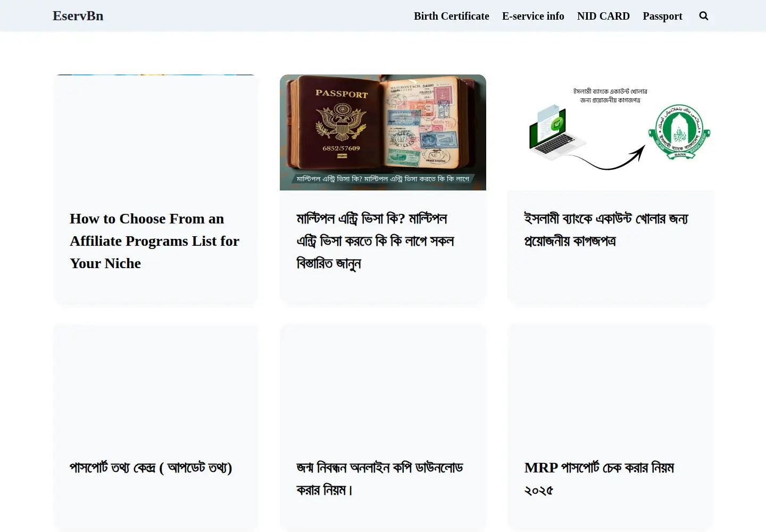
Task: Open the Birth Certificate menu item
Action: pos(452,16)
